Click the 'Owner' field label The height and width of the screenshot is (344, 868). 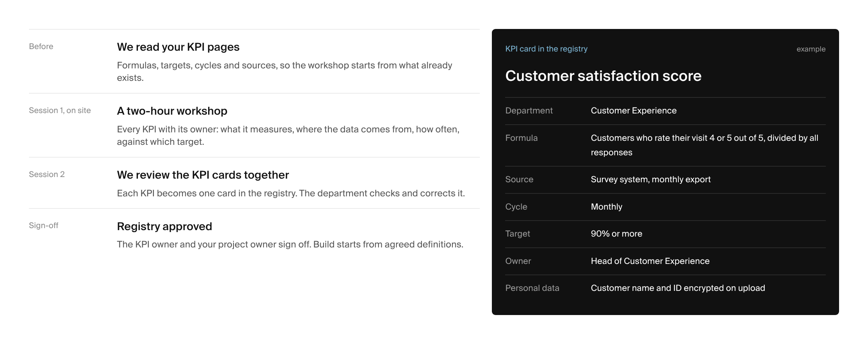518,261
